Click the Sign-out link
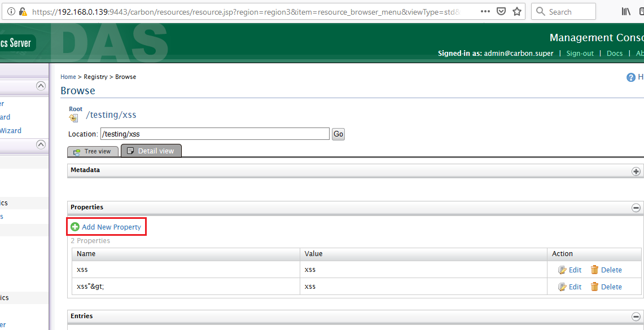This screenshot has width=644, height=330. (580, 54)
